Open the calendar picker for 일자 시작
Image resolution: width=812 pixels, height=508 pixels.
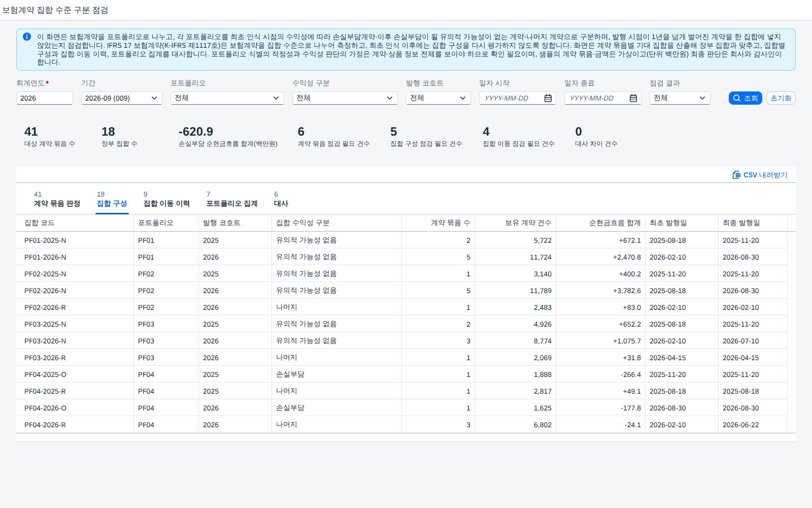pyautogui.click(x=548, y=98)
